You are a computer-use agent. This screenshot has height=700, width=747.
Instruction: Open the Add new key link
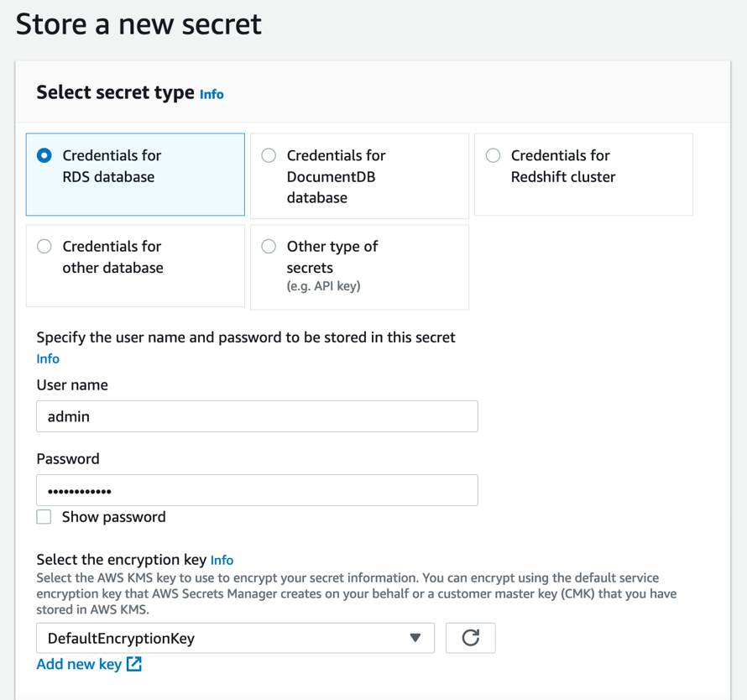(x=77, y=664)
